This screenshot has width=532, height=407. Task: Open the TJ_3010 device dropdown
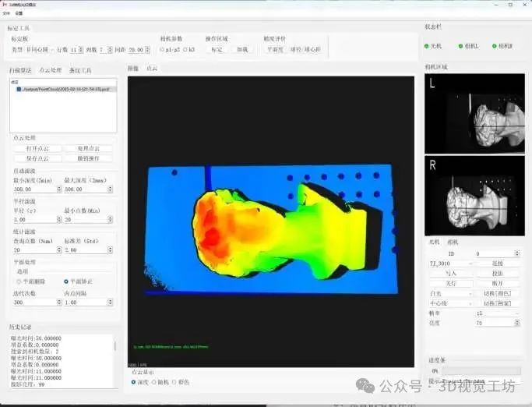[450, 264]
